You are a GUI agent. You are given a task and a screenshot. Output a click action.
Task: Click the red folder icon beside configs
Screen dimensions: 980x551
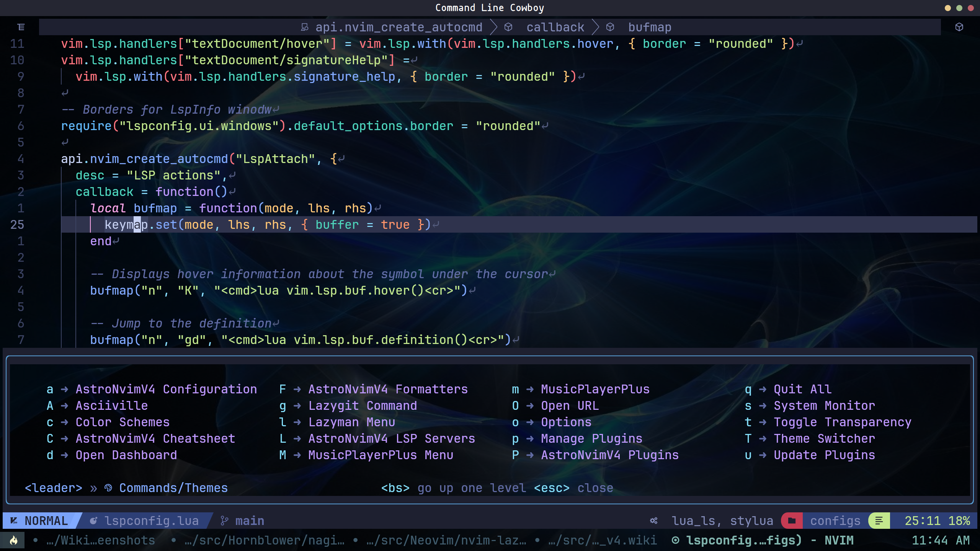tap(792, 521)
